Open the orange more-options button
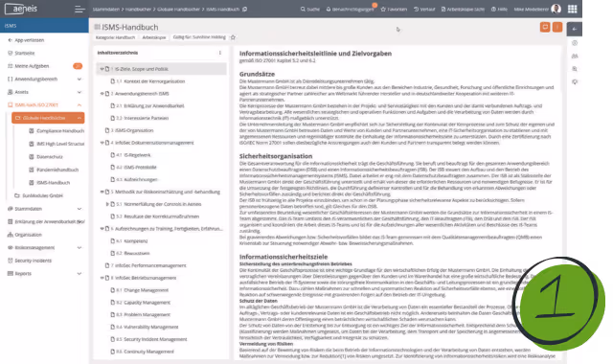 [x=557, y=27]
